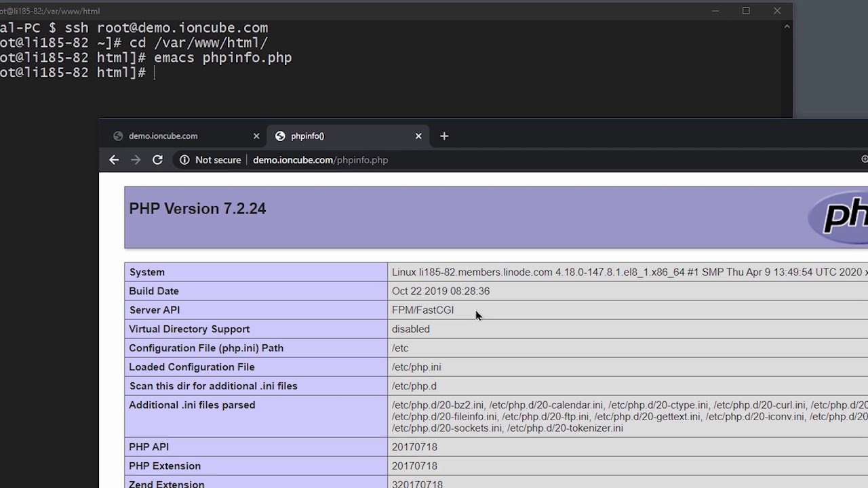Go back using the browser back arrow
The image size is (868, 488).
[114, 160]
